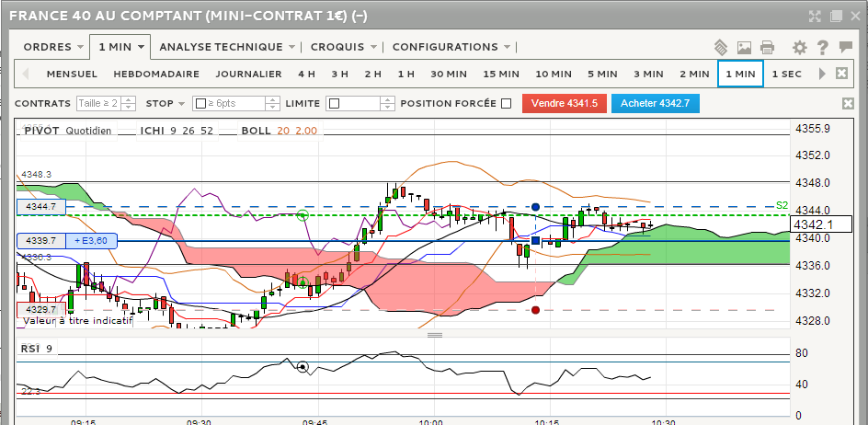
Task: Click the RSI circle marker
Action: pyautogui.click(x=303, y=367)
